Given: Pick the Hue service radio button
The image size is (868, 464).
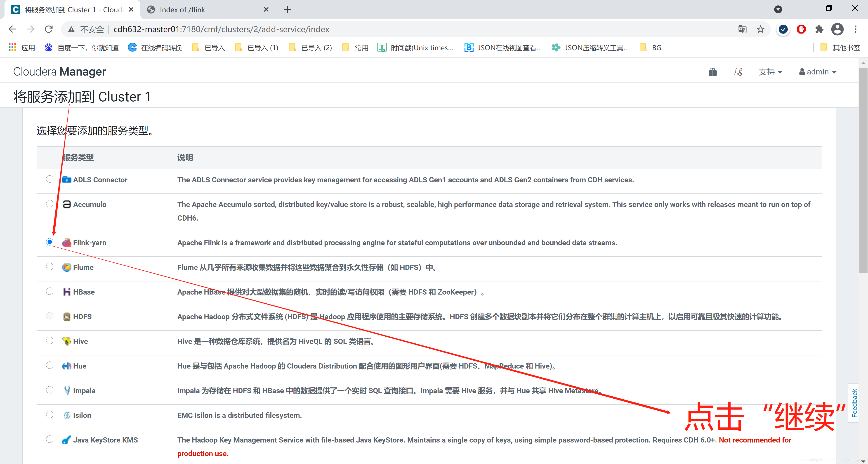Looking at the screenshot, I should [50, 365].
